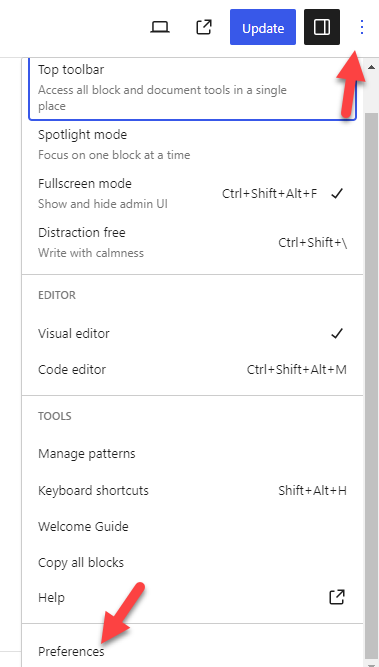Toggle Fullscreen mode checkmark off
The image size is (379, 667).
[192, 194]
